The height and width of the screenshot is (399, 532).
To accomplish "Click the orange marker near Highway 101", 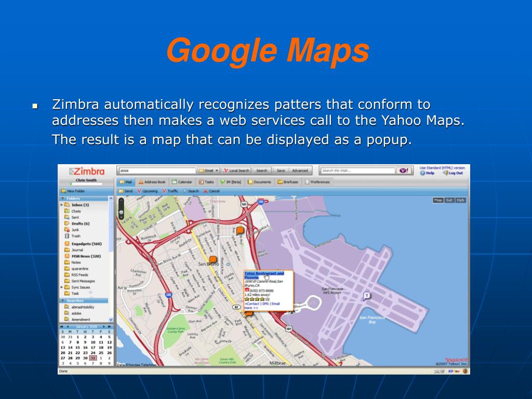I will (240, 231).
